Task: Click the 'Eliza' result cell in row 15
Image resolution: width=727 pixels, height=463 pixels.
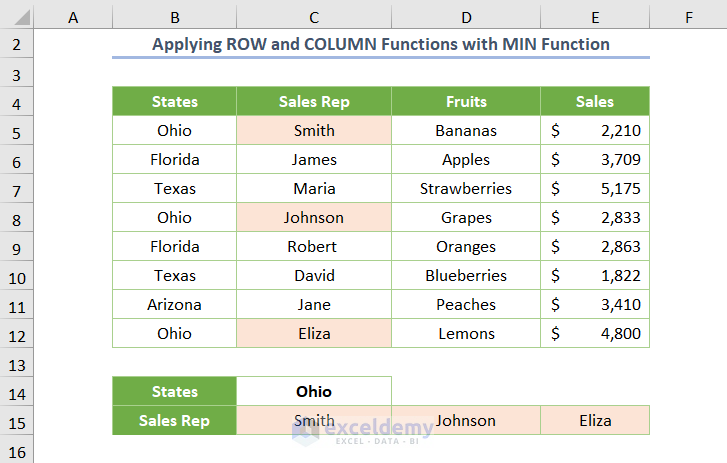Action: tap(595, 421)
